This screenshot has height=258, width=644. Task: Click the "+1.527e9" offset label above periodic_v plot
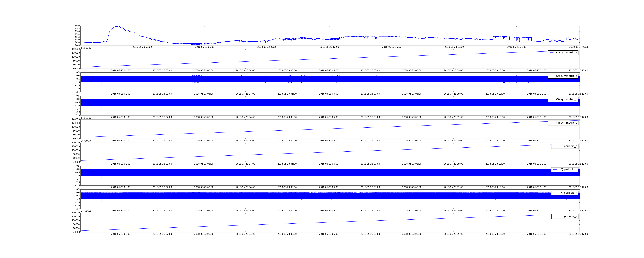[x=86, y=211]
